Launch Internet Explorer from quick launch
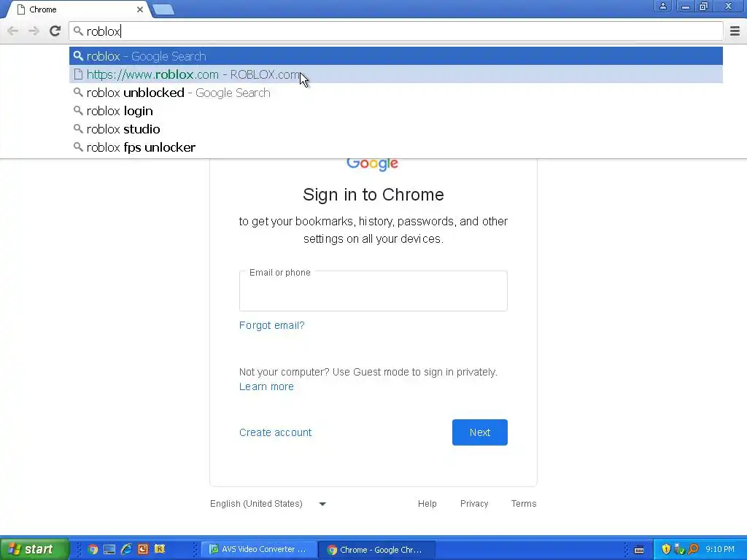This screenshot has width=747, height=560. click(x=126, y=550)
